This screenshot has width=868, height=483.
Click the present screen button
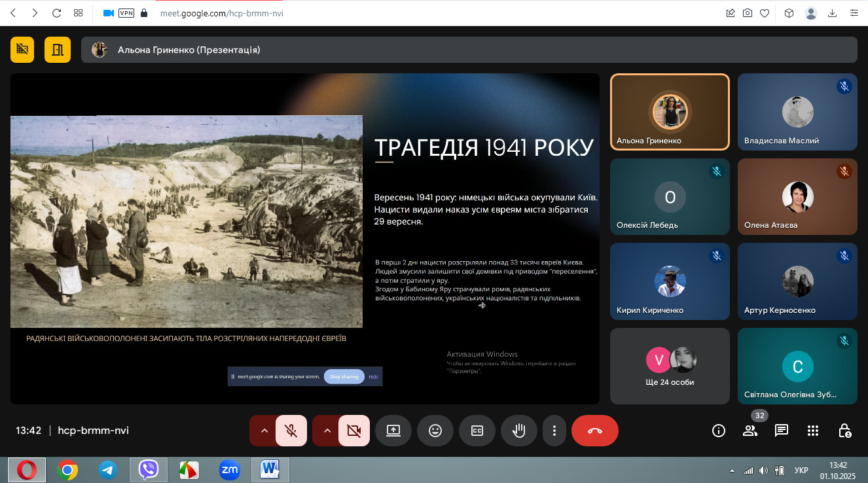393,431
